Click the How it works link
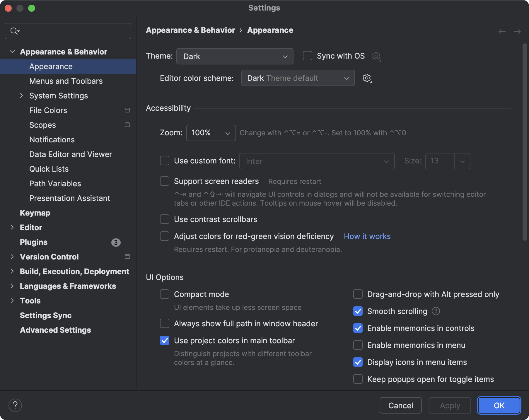This screenshot has width=529, height=420. [367, 236]
